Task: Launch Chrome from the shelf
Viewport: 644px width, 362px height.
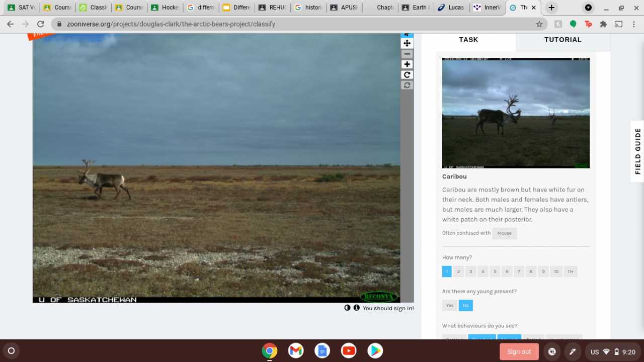Action: coord(270,351)
